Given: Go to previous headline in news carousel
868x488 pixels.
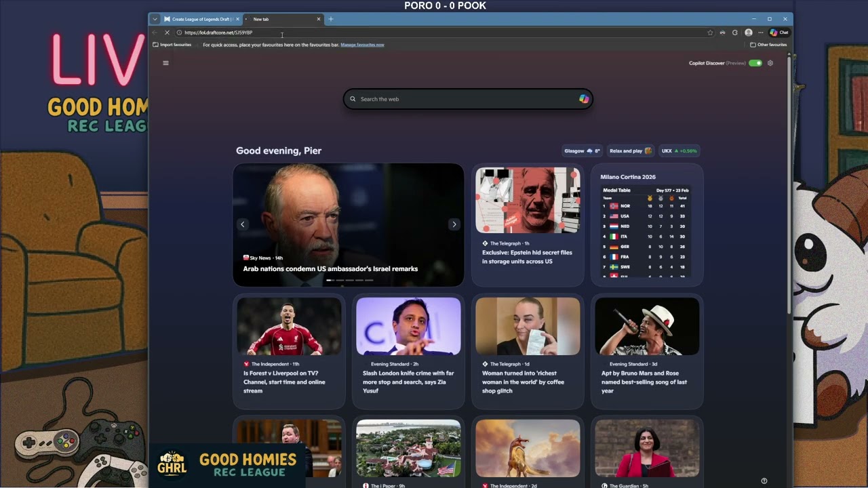Looking at the screenshot, I should pos(243,224).
